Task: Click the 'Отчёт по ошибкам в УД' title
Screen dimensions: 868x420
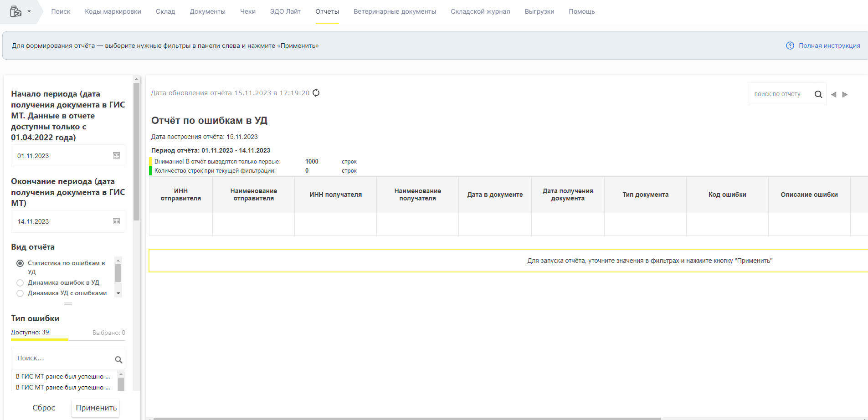Action: 209,120
